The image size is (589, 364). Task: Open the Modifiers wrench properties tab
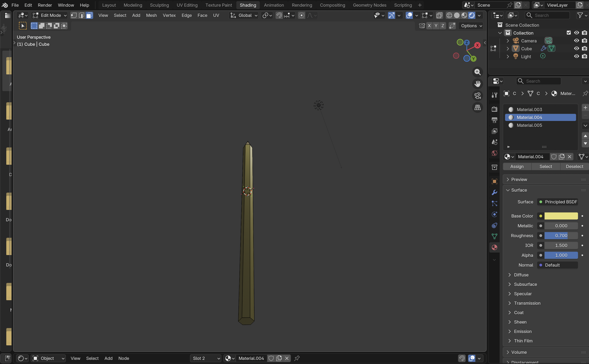click(x=494, y=192)
